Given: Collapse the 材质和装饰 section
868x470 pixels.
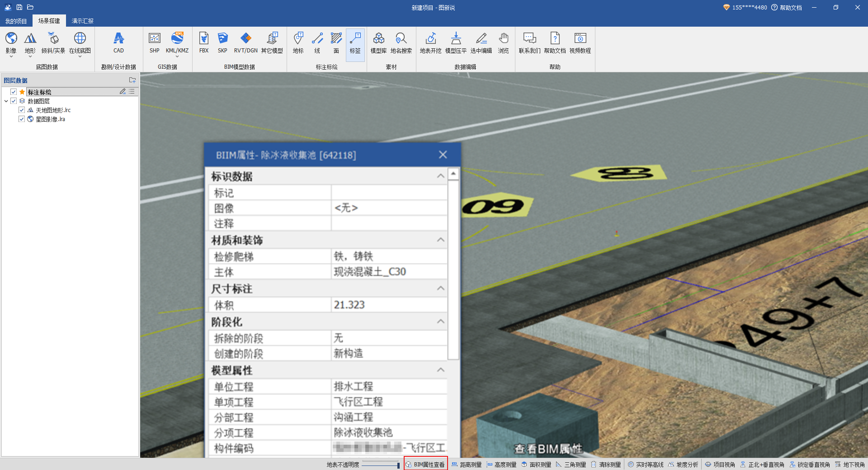Looking at the screenshot, I should click(x=440, y=240).
